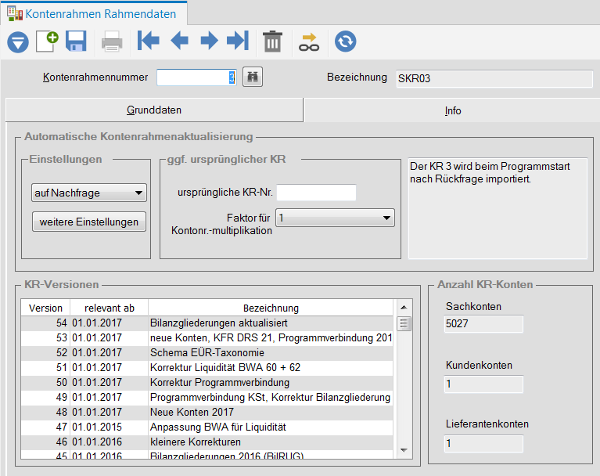Click the Sachkonten value 5027

tap(483, 324)
